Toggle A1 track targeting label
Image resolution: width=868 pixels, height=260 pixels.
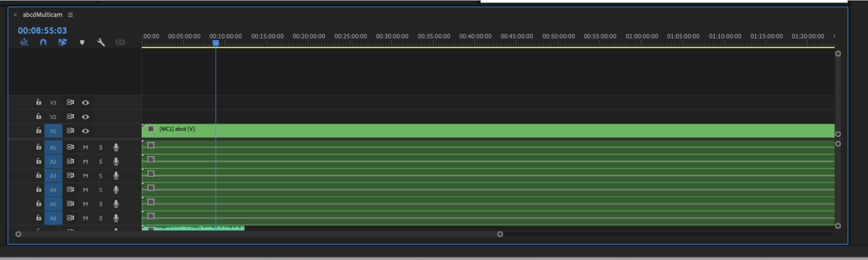53,147
